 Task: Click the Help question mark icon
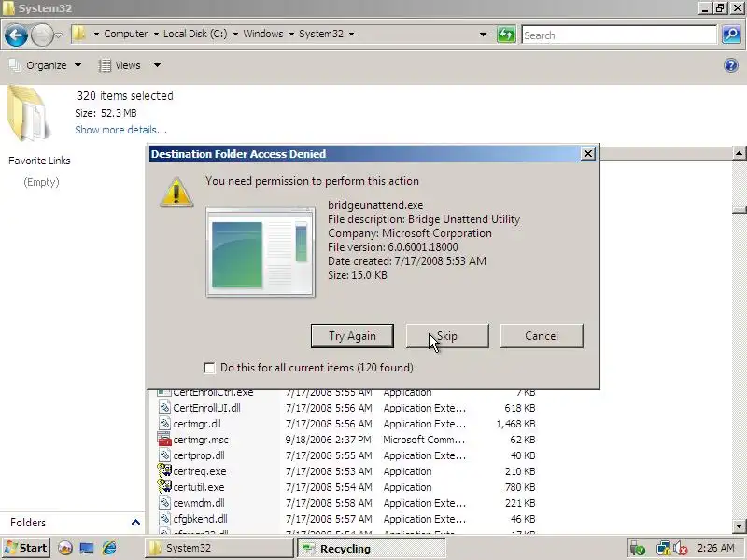pyautogui.click(x=731, y=65)
